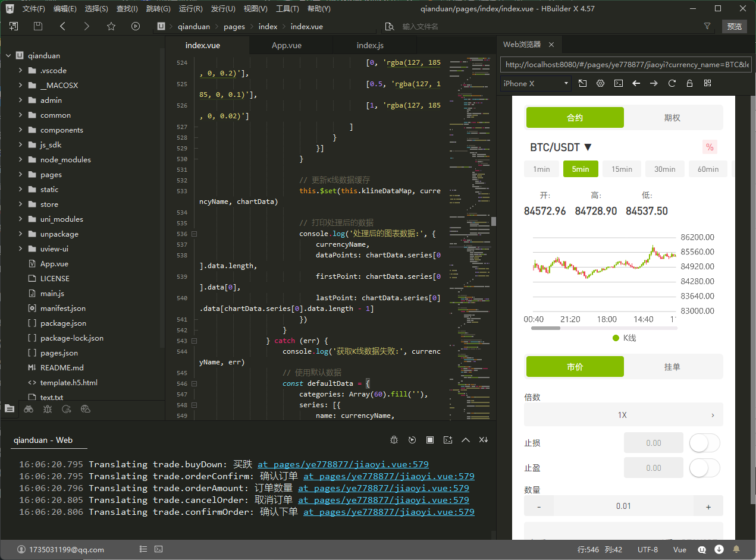Click the browser back arrow
Viewport: 756px width, 560px height.
click(636, 83)
